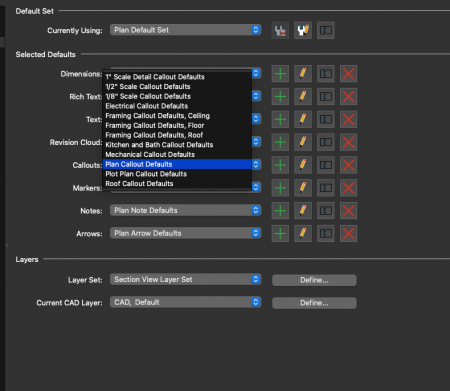Screen dimensions: 450x391
Task: Select Plot Plan Callout Defaults
Action: (x=177, y=174)
